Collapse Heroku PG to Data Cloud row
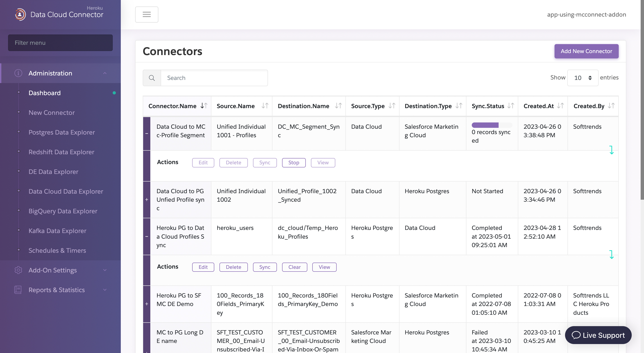This screenshot has width=644, height=353. pyautogui.click(x=146, y=236)
